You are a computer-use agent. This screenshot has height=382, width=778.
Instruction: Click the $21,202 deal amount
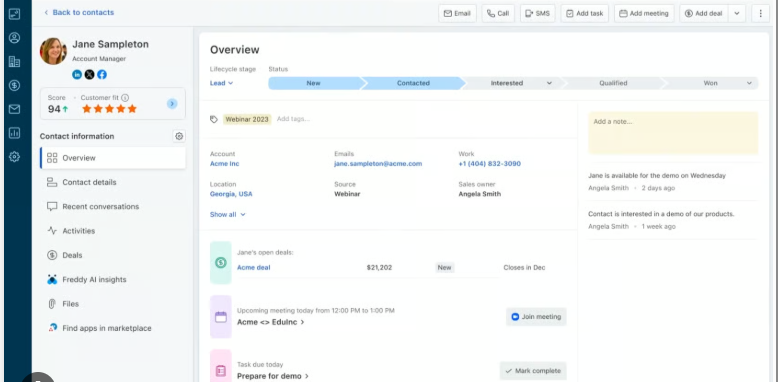click(x=379, y=267)
